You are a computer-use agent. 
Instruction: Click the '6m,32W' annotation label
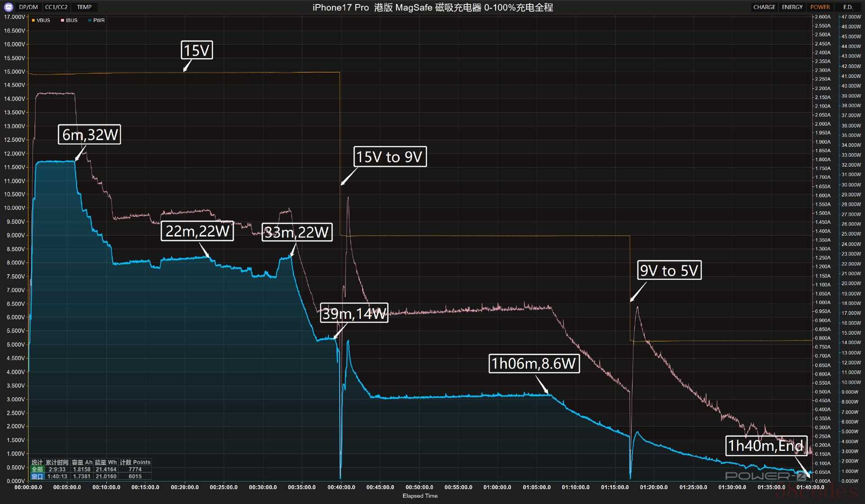[x=90, y=135]
